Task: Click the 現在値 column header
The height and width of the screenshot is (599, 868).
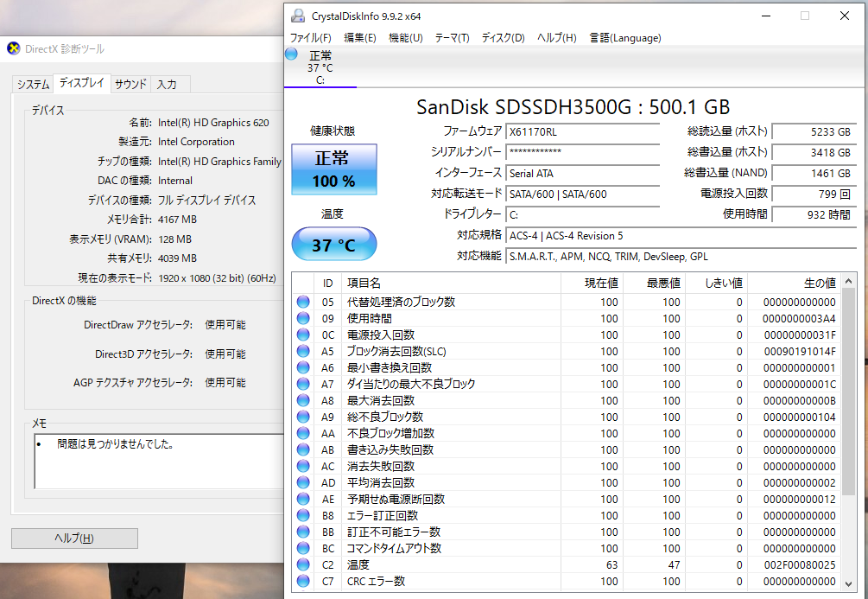Action: (592, 284)
